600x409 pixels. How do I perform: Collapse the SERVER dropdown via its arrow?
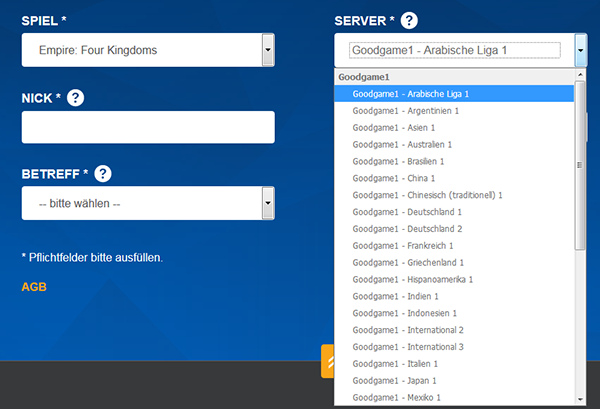tap(580, 50)
